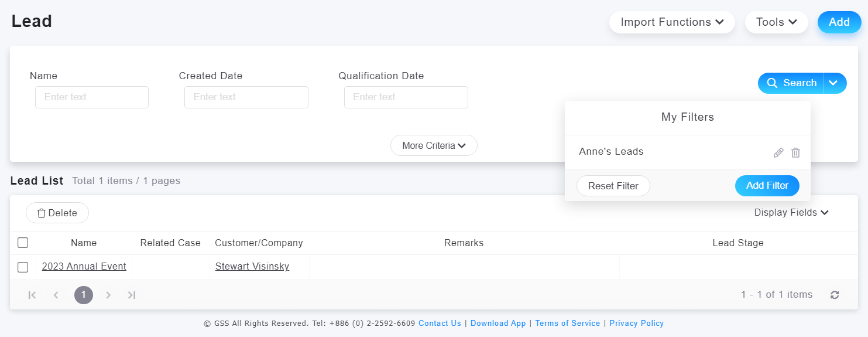Collapse the search filter dropdown arrow
Image resolution: width=868 pixels, height=337 pixels.
pos(835,83)
